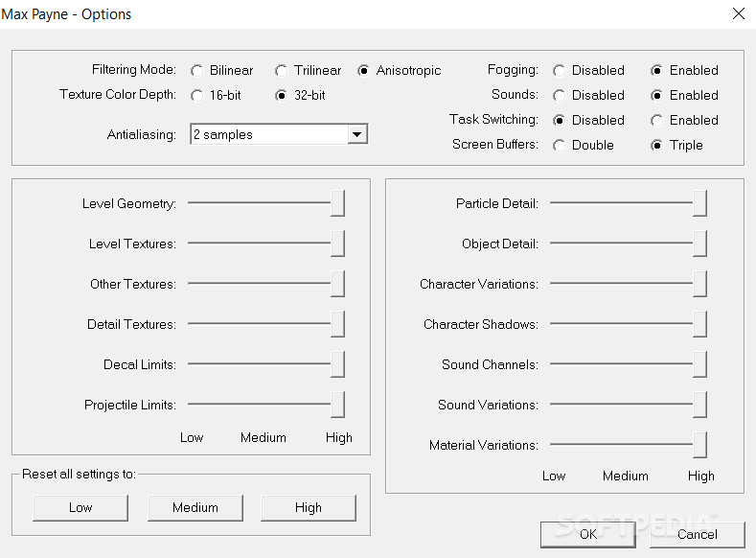Reset all settings to High
This screenshot has height=558, width=756.
[309, 508]
